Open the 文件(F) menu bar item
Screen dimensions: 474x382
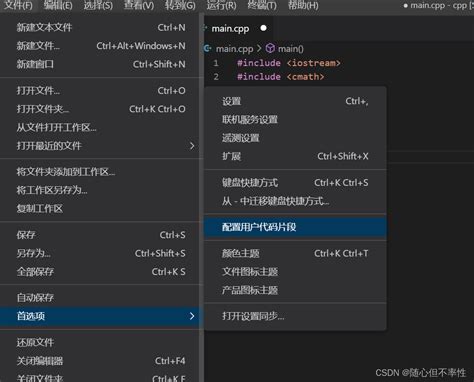pos(18,5)
